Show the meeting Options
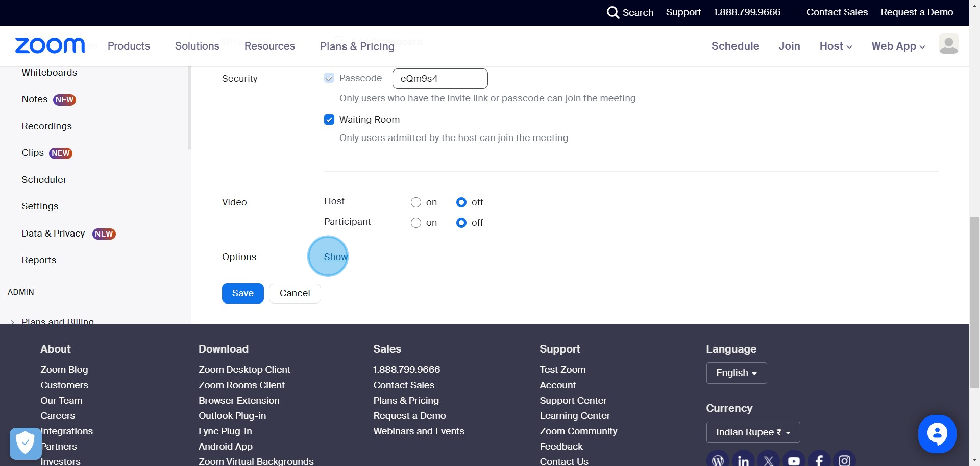980x466 pixels. click(336, 257)
